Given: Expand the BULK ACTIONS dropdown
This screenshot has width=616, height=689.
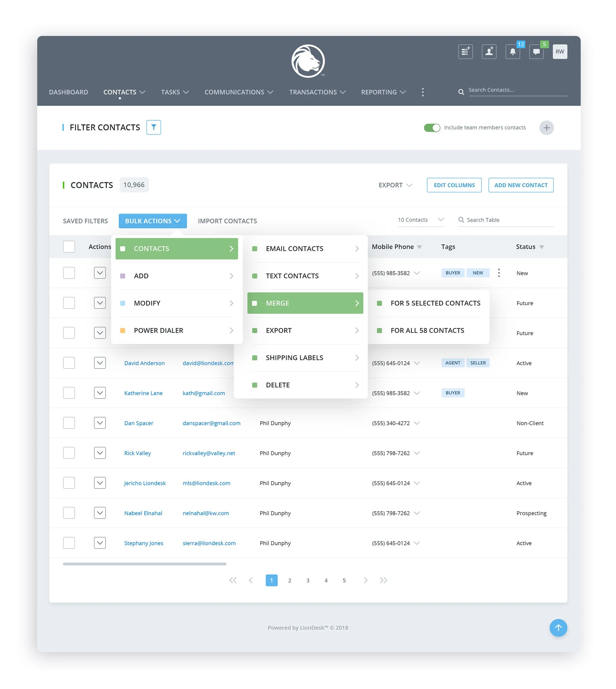Looking at the screenshot, I should [153, 221].
